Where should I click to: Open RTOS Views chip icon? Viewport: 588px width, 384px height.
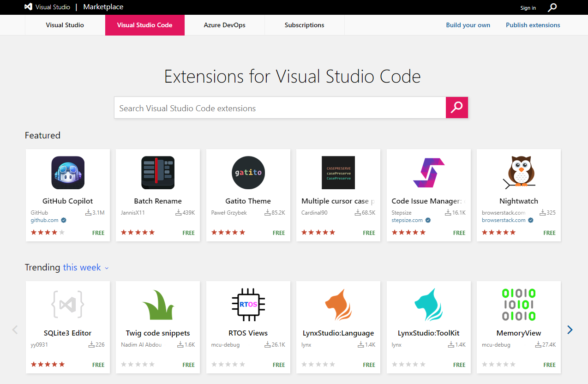coord(248,305)
